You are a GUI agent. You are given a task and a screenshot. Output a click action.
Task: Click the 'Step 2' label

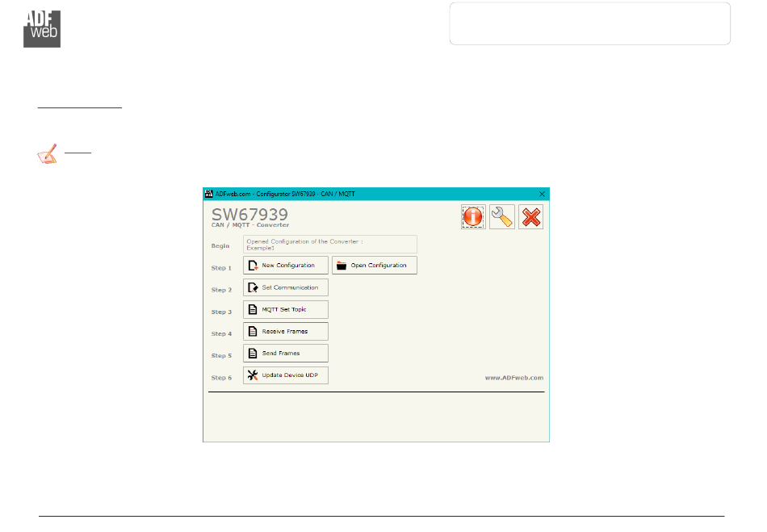tap(221, 290)
